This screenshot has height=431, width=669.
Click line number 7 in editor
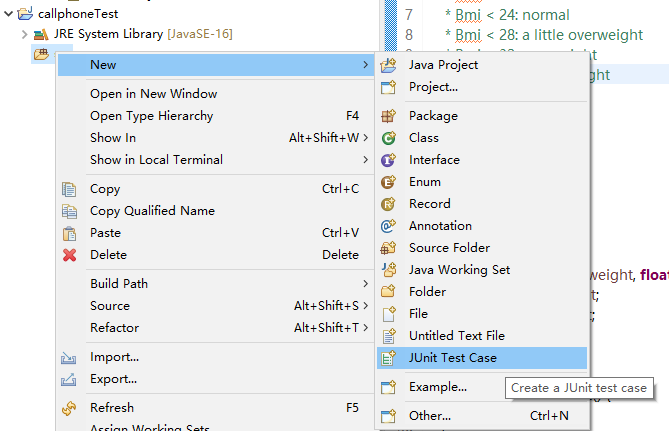[x=409, y=15]
